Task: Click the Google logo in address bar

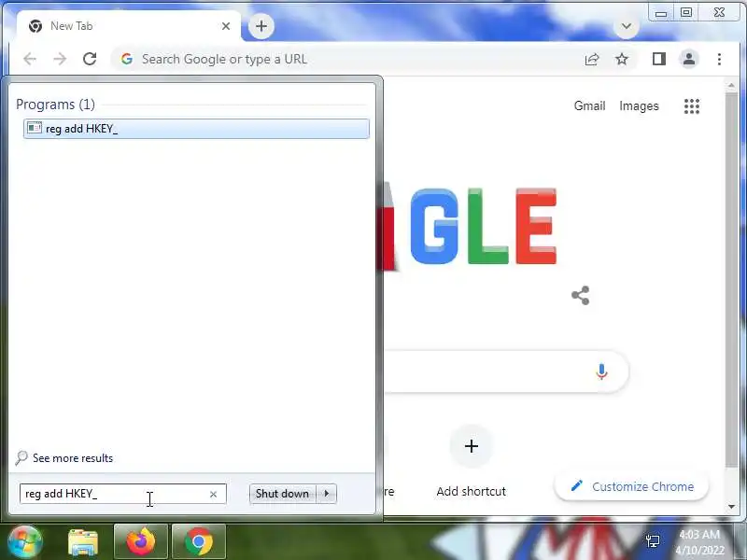Action: click(126, 59)
